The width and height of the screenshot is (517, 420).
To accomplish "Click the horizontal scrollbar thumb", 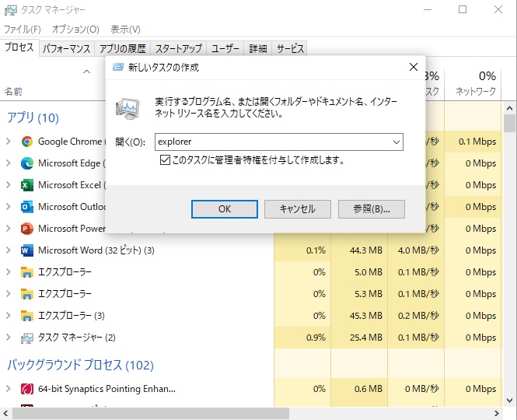I will [x=151, y=414].
